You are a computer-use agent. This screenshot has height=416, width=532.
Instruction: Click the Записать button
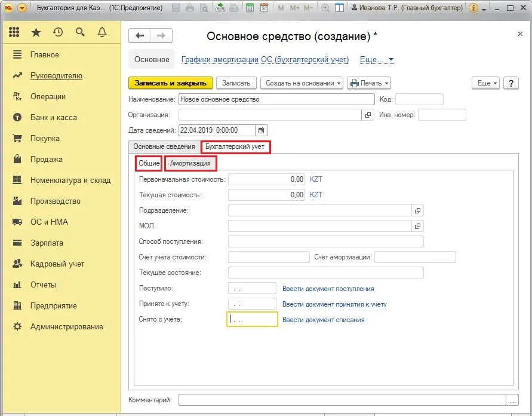click(236, 83)
